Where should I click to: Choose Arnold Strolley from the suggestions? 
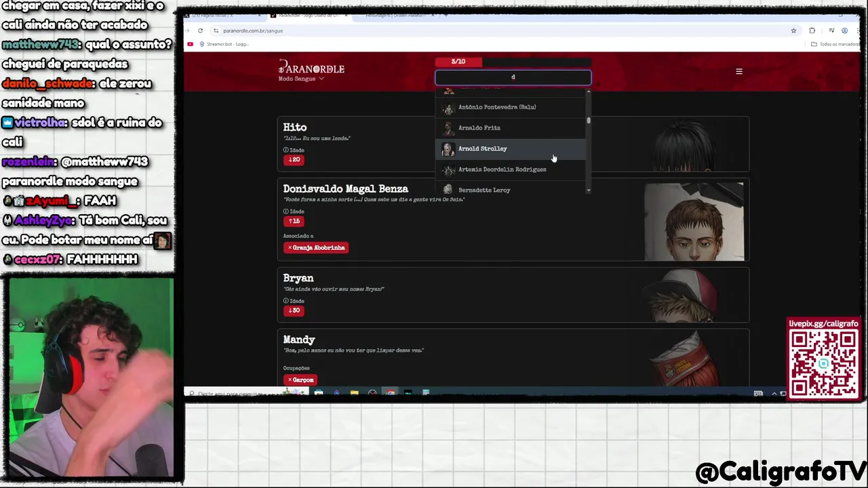pyautogui.click(x=512, y=148)
